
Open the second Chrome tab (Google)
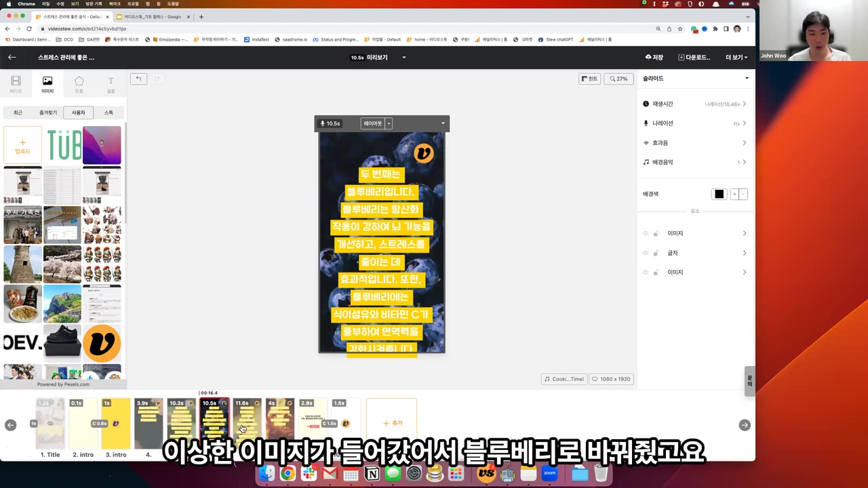(153, 16)
